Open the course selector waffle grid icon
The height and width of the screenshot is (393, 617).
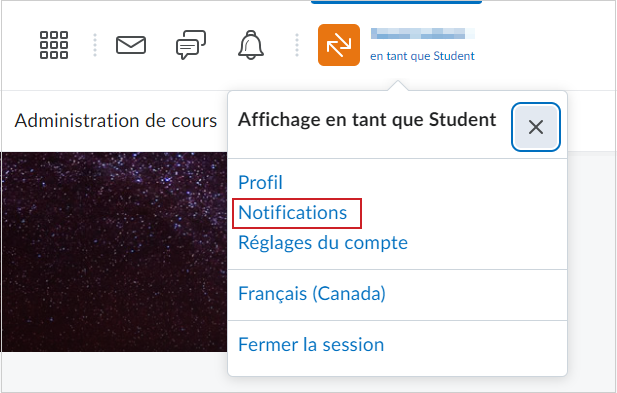pyautogui.click(x=54, y=45)
